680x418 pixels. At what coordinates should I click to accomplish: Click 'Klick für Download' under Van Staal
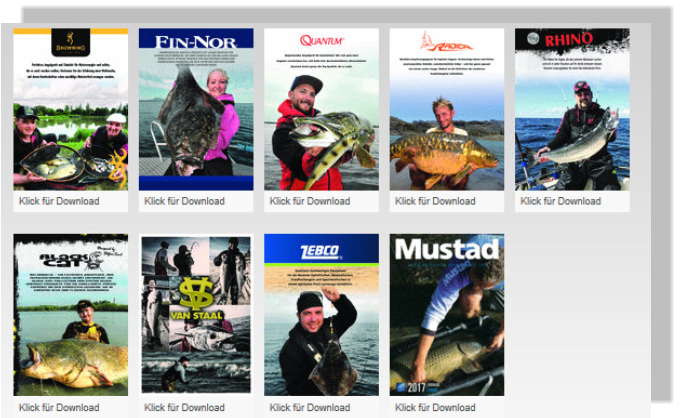(x=184, y=408)
